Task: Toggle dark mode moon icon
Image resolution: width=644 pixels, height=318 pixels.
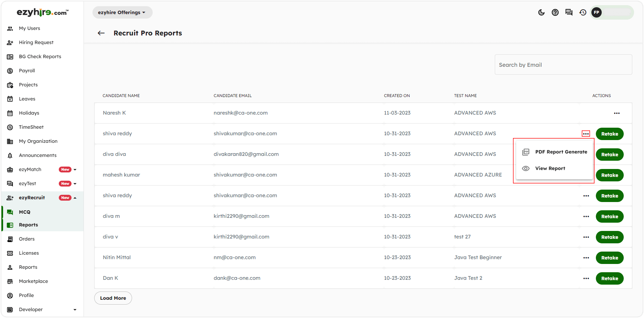Action: pos(542,12)
